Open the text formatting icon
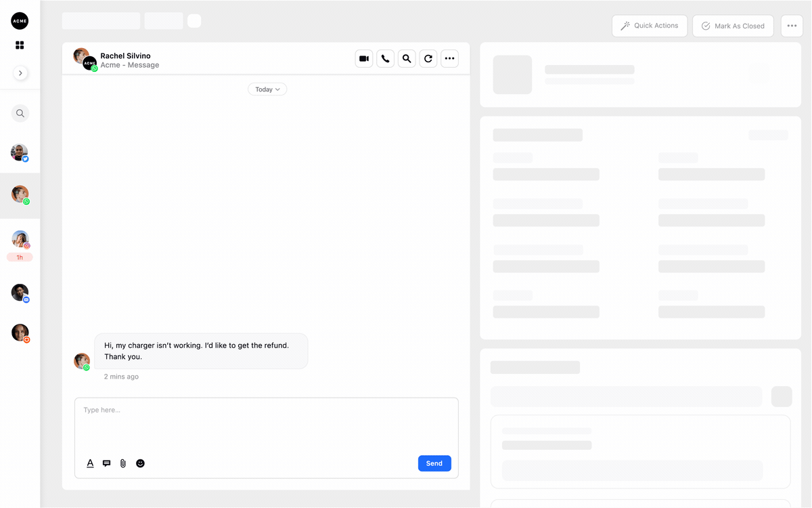Screen dimensions: 812x508 click(x=90, y=463)
